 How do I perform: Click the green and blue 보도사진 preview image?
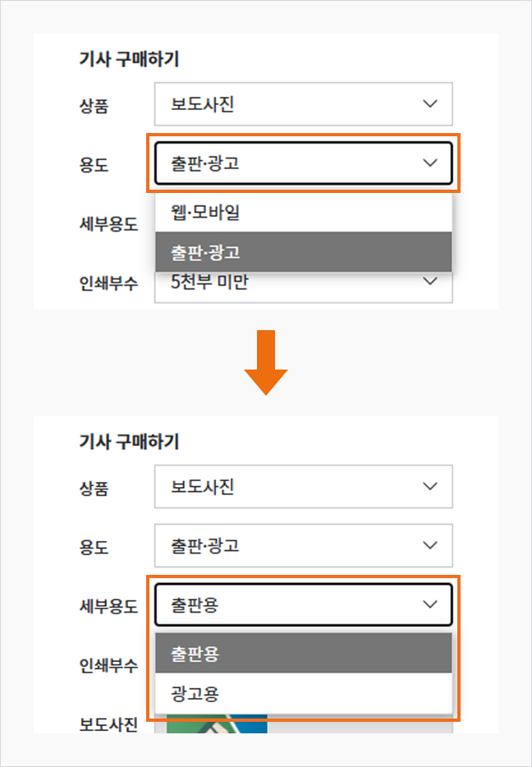tap(217, 724)
